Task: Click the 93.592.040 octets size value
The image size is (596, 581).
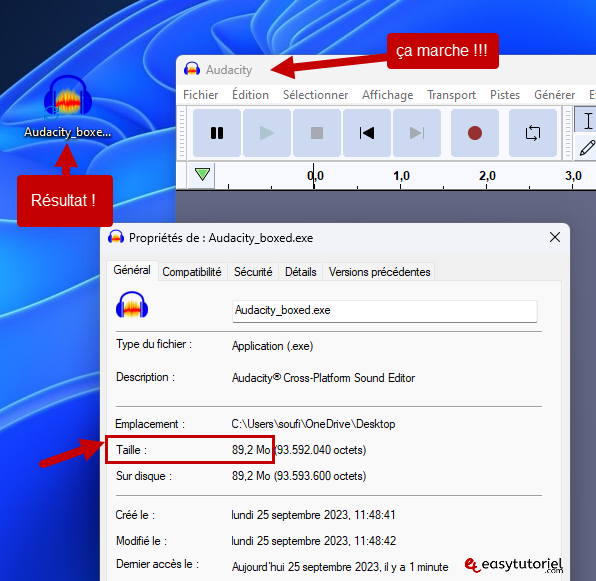Action: (x=320, y=450)
